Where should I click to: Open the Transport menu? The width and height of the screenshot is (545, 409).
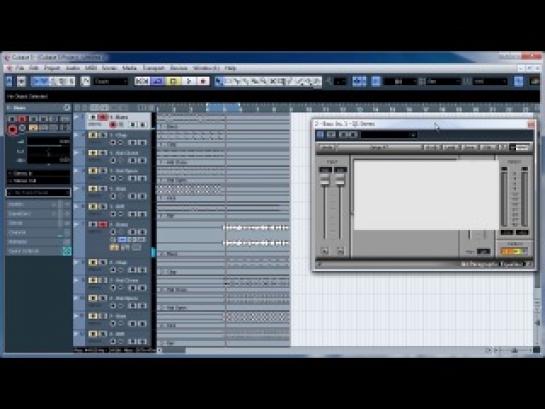[x=153, y=68]
